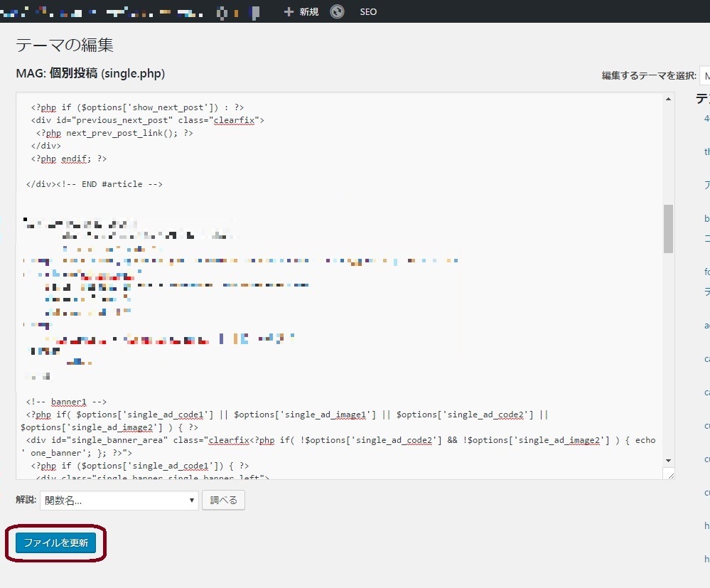Open the 編集するテーマを選択 theme dropdown

point(705,75)
